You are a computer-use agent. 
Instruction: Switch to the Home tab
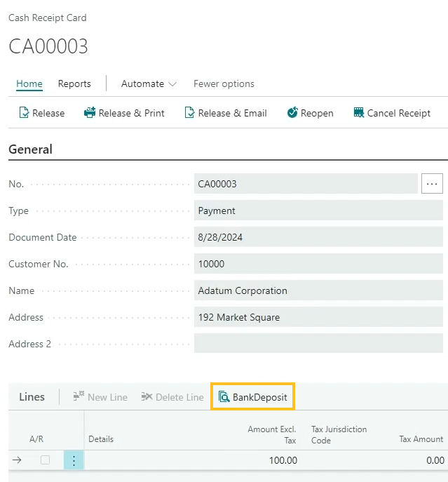[29, 83]
